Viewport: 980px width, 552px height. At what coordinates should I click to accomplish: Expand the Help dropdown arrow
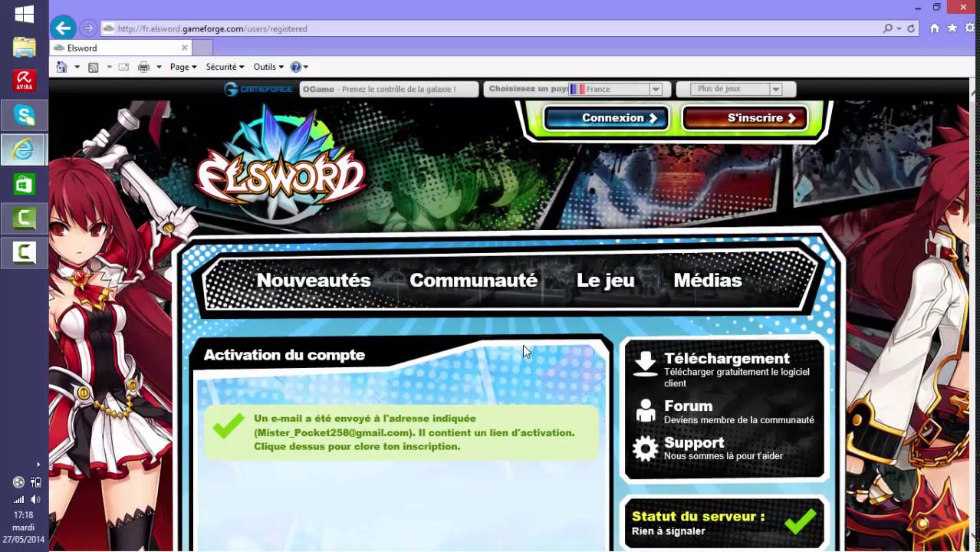pos(305,67)
